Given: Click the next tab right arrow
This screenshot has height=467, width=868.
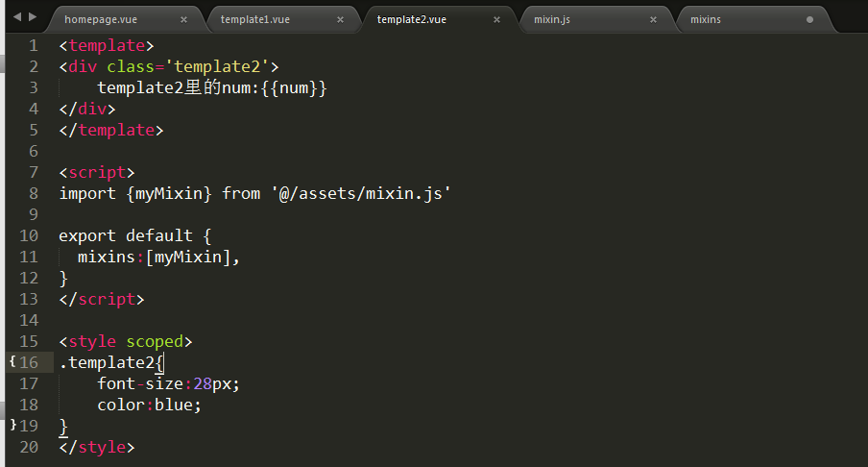Looking at the screenshot, I should (x=33, y=17).
